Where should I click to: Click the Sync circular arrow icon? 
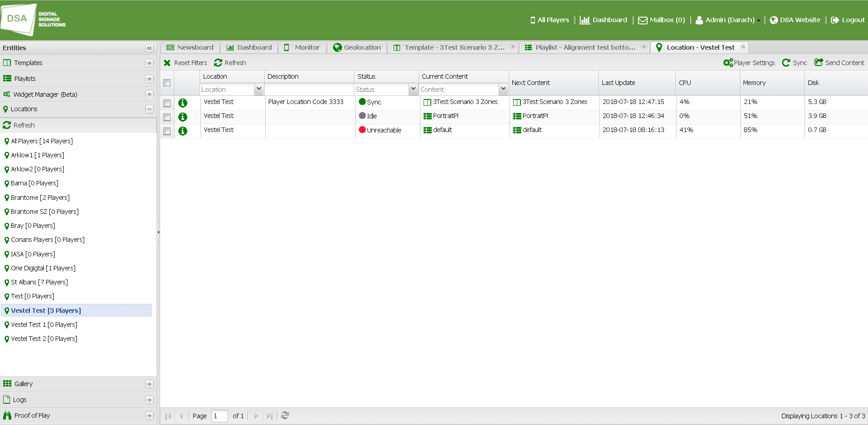click(x=786, y=63)
